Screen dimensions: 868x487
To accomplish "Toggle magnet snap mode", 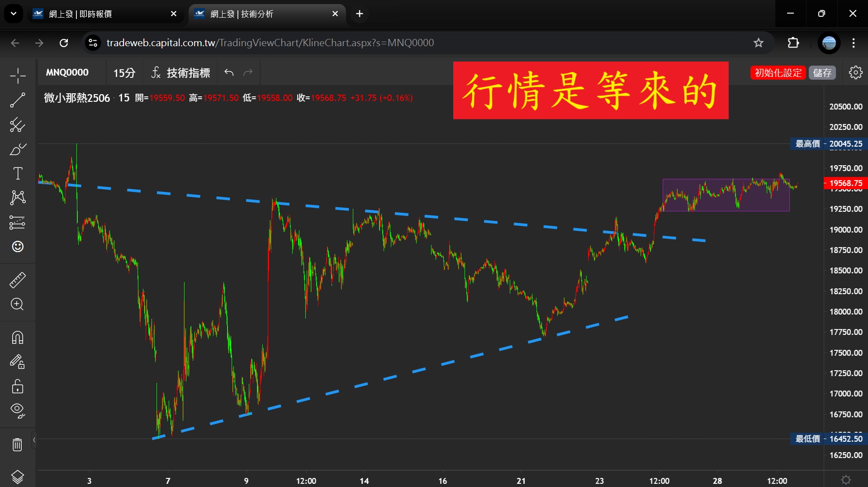I will [x=18, y=338].
